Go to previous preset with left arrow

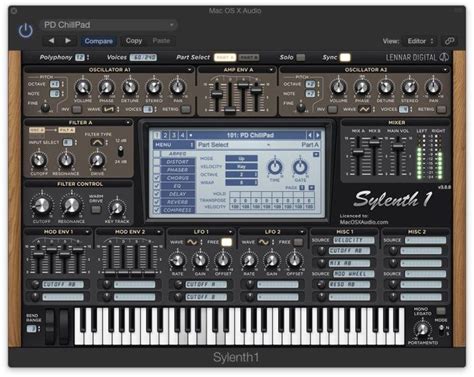pyautogui.click(x=51, y=41)
